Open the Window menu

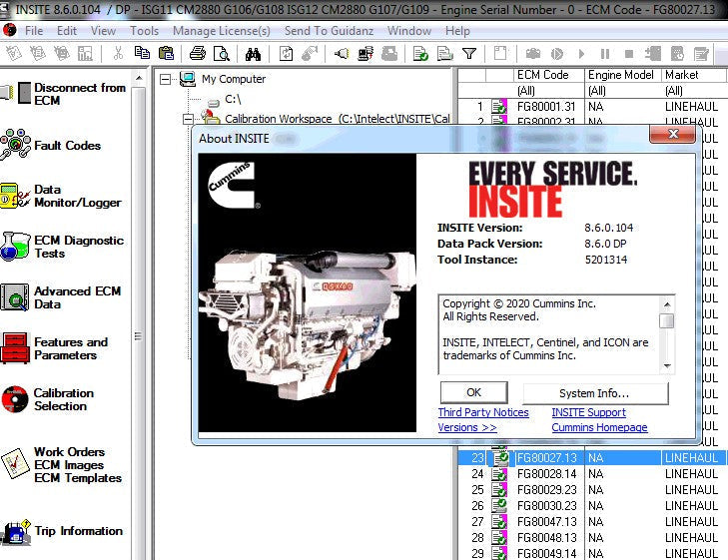[x=409, y=31]
